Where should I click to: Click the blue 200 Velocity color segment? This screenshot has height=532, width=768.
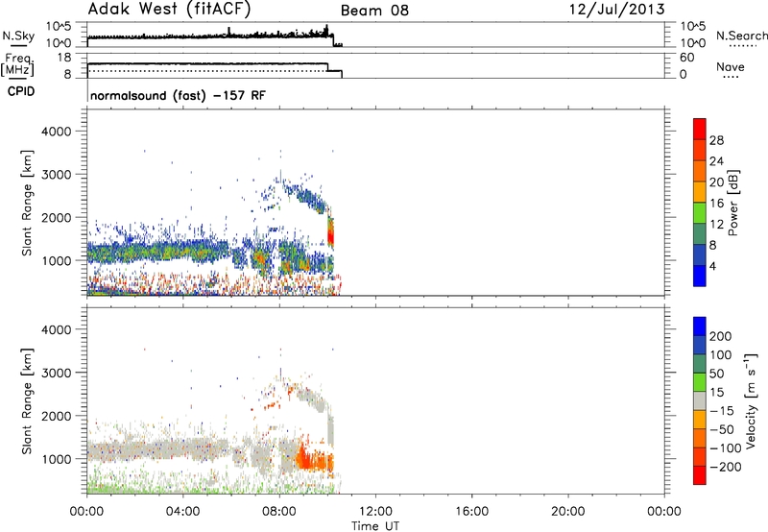700,326
